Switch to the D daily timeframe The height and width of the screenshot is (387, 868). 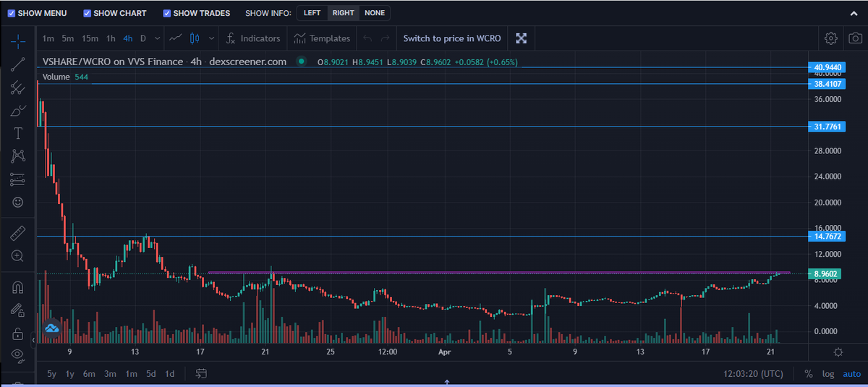[143, 38]
